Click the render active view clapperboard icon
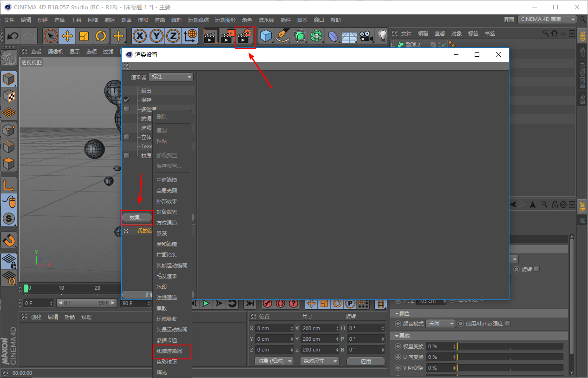 click(x=211, y=36)
